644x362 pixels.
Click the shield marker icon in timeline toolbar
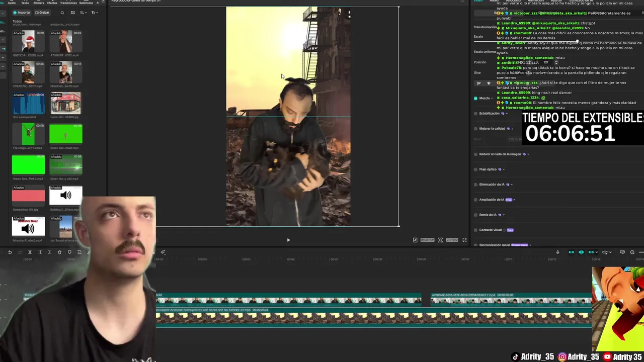(69, 252)
